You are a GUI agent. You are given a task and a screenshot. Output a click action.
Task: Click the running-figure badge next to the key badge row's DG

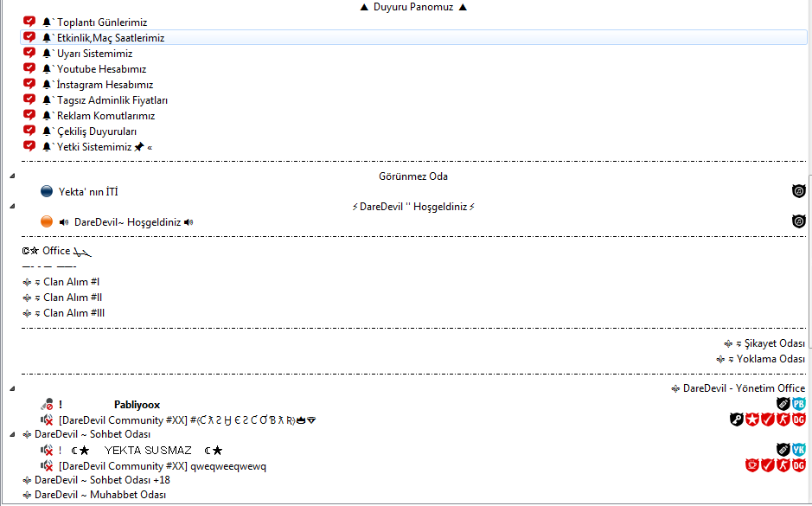[783, 420]
